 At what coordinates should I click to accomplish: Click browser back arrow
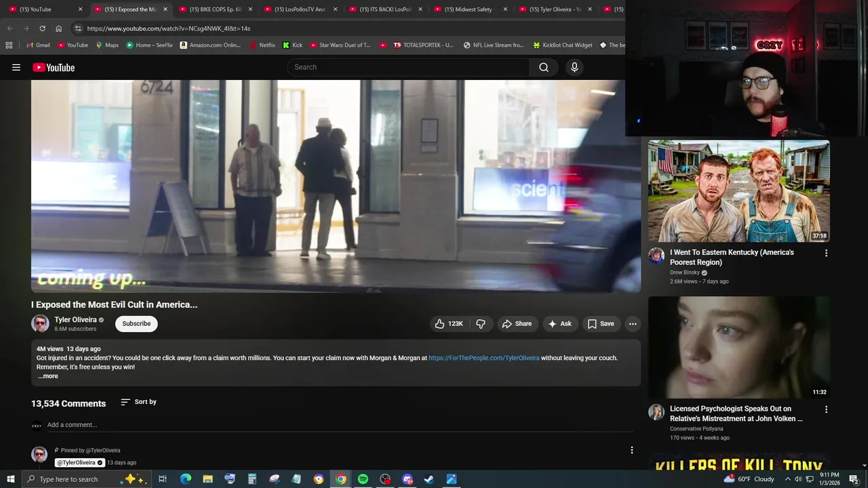[x=9, y=28]
